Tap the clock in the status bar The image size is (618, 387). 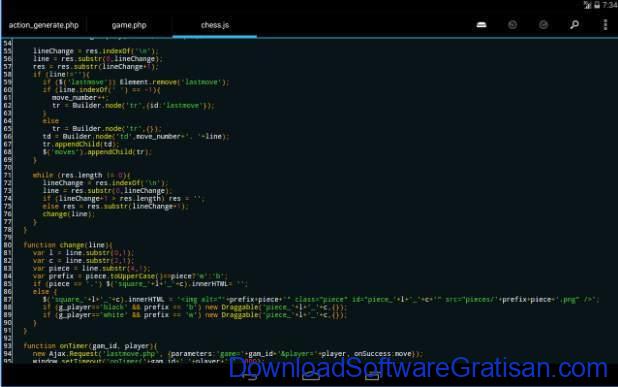[610, 5]
